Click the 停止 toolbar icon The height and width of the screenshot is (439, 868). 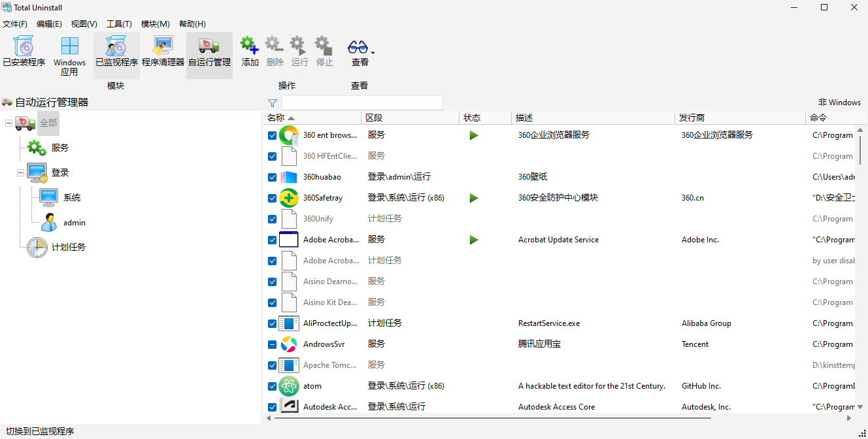[x=324, y=46]
